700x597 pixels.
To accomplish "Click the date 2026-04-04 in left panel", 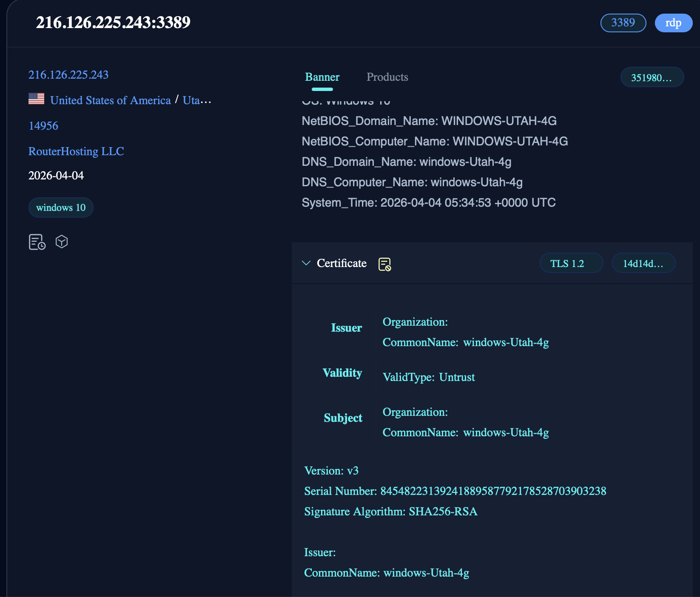I will pyautogui.click(x=56, y=176).
